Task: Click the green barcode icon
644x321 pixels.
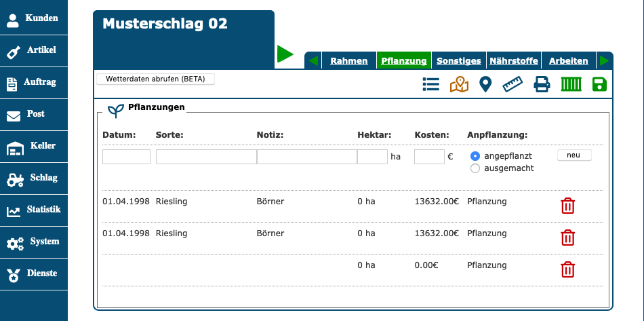Action: point(571,84)
